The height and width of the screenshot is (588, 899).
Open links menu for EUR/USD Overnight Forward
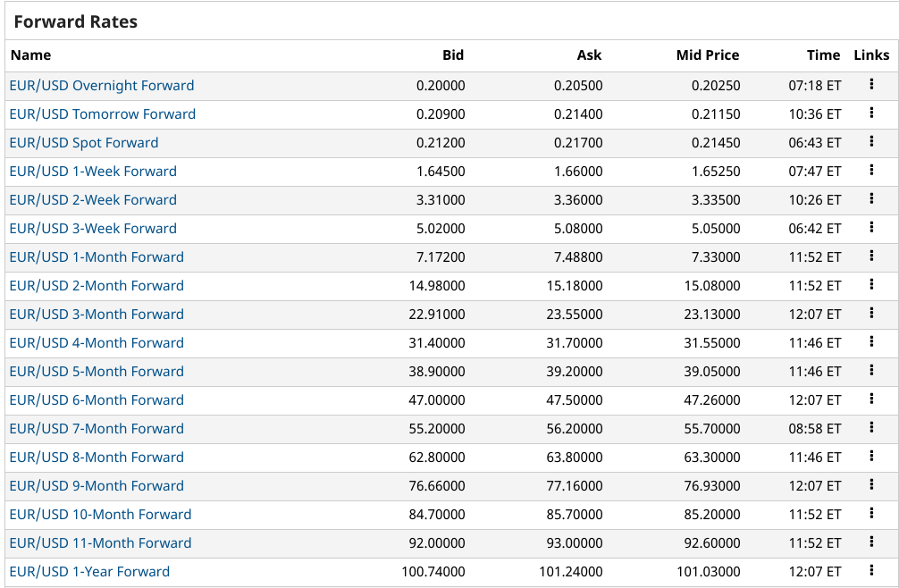point(871,85)
